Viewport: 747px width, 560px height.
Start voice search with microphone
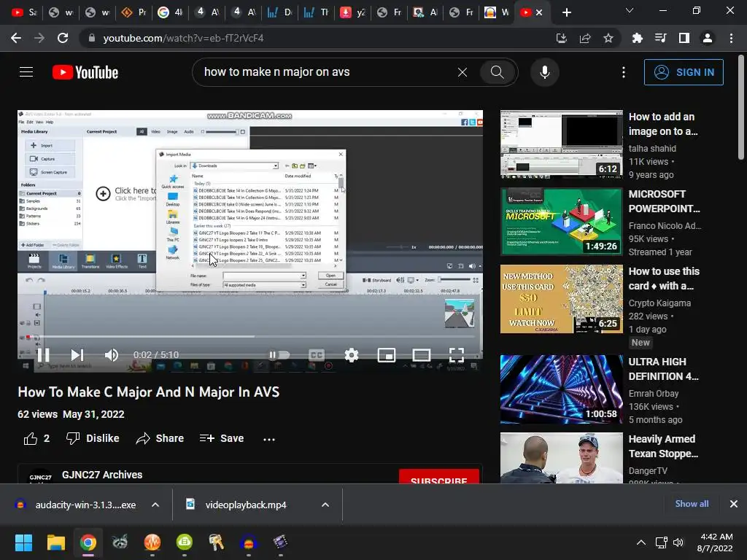[544, 72]
